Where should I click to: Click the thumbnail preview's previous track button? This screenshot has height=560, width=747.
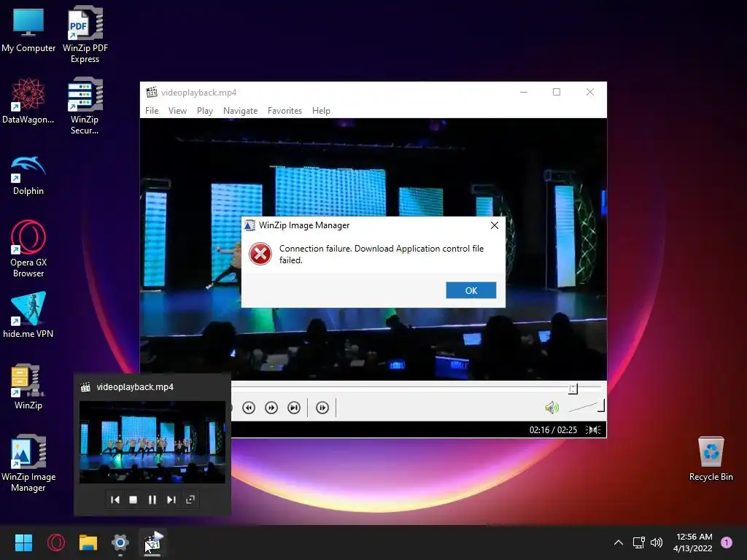click(x=115, y=499)
